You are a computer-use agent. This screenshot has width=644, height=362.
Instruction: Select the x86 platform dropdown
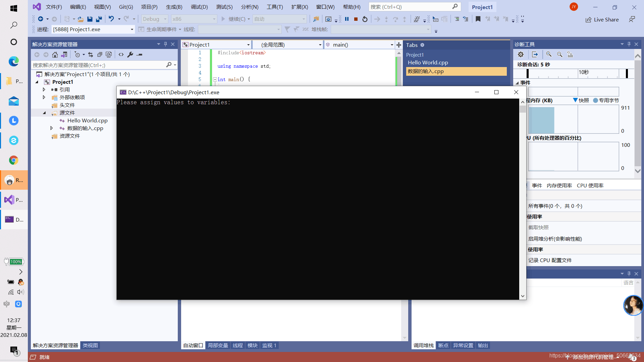coord(193,18)
